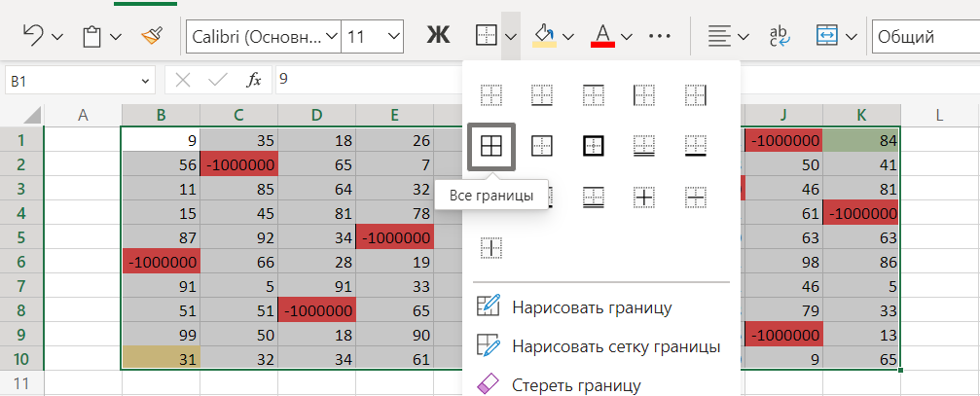Click Стереть границу in the borders menu
Screen dimensions: 980x396
pos(576,384)
